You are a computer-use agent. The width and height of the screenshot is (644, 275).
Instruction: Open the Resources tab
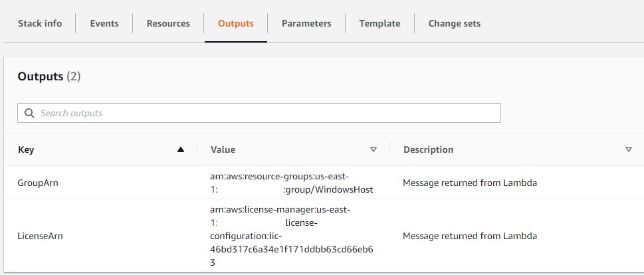(168, 23)
